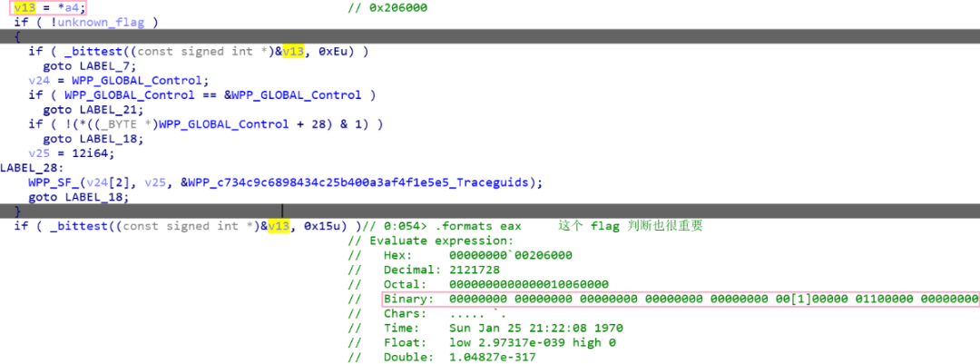980x364 pixels.
Task: Click the Time 'Sun Jan 25 21:22:08 1970'
Action: point(535,328)
